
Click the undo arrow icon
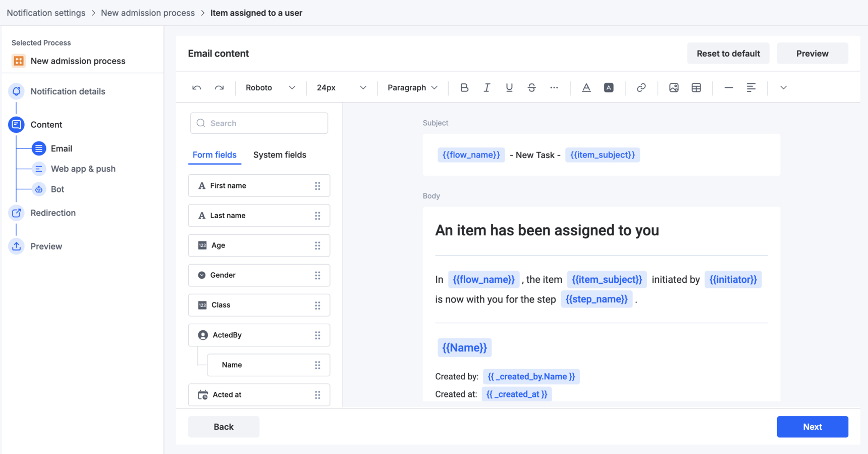coord(197,88)
